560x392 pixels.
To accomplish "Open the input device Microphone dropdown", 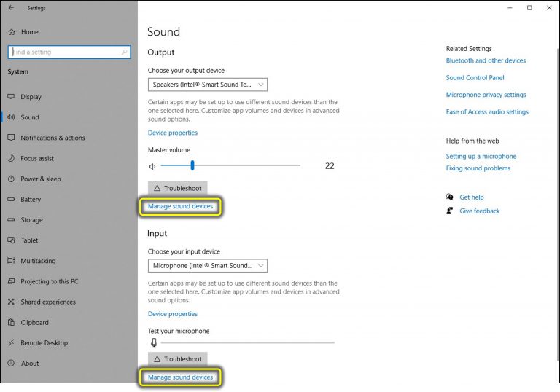I will click(208, 266).
